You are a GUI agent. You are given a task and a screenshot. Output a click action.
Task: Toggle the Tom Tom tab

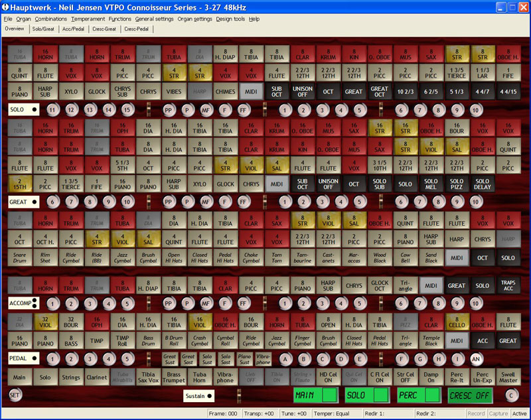tap(277, 257)
